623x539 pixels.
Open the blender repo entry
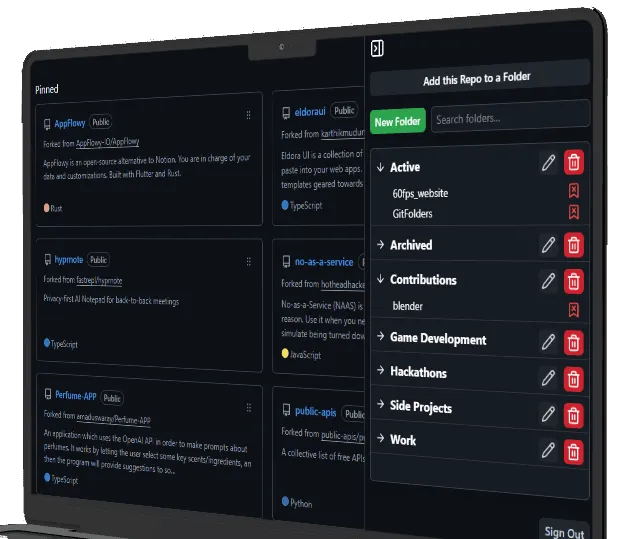point(407,306)
